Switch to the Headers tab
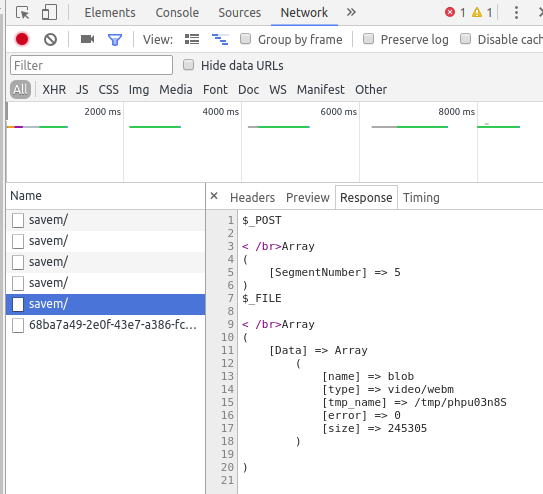The image size is (543, 494). pos(252,198)
